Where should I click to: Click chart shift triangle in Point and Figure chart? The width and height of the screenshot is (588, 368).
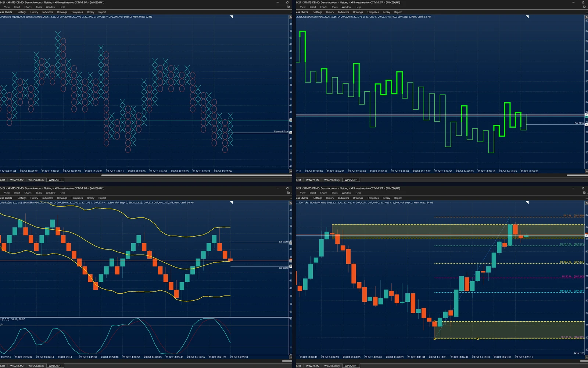232,17
